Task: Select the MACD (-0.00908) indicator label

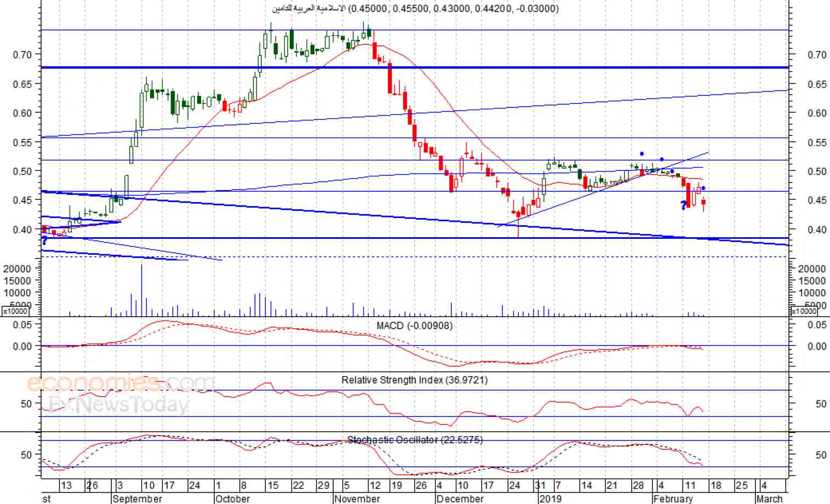Action: [x=415, y=325]
